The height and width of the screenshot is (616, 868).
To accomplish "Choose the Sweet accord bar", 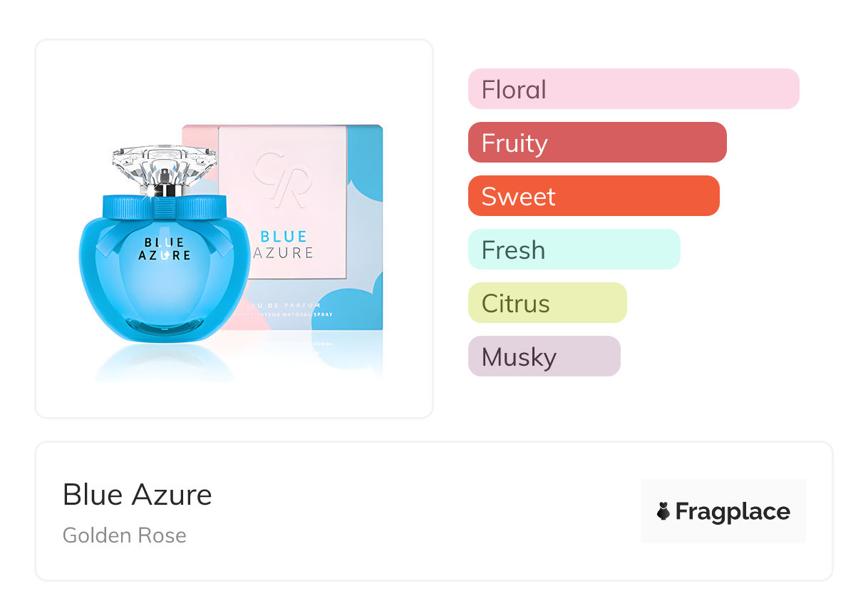I will (593, 196).
